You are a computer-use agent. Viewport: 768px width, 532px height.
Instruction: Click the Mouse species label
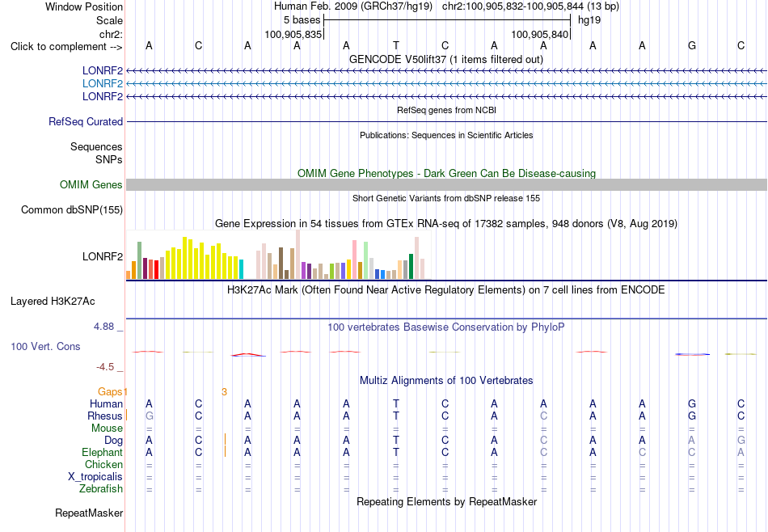107,429
